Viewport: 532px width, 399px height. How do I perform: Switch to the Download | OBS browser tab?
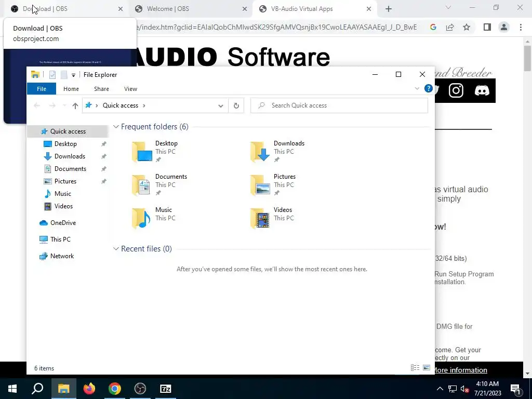[67, 9]
